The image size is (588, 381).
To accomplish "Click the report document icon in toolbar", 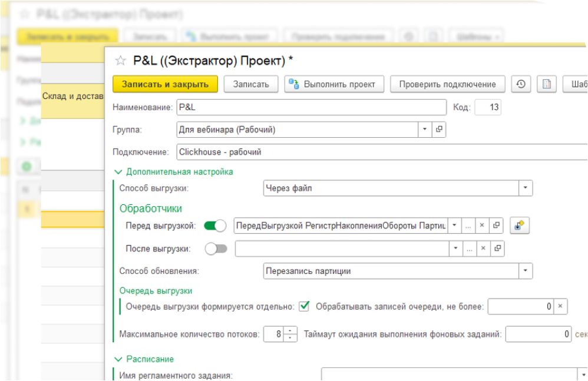I will [546, 84].
